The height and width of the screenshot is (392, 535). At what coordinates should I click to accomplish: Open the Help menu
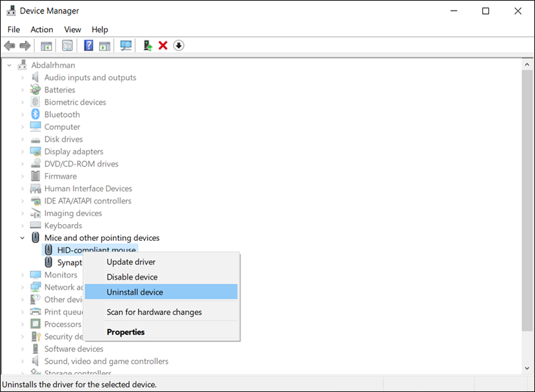[100, 29]
